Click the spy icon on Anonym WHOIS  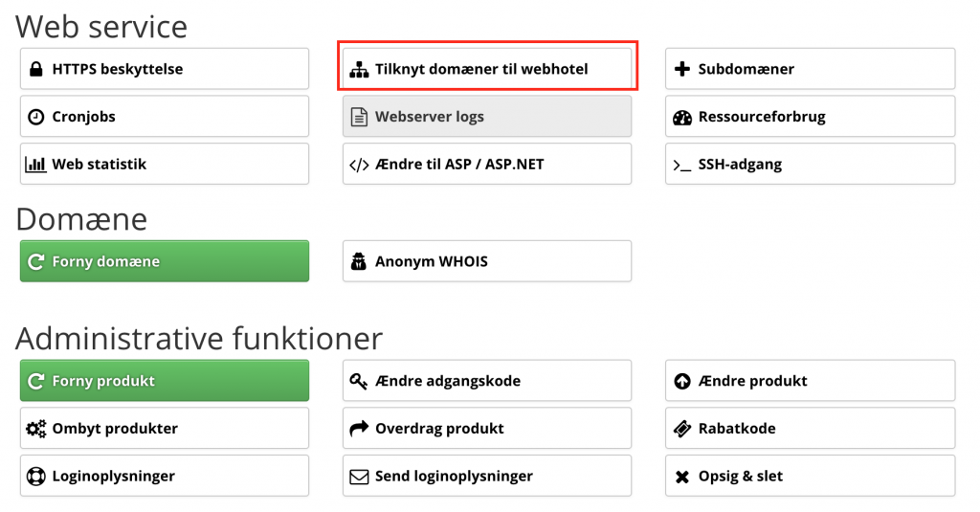pyautogui.click(x=359, y=261)
